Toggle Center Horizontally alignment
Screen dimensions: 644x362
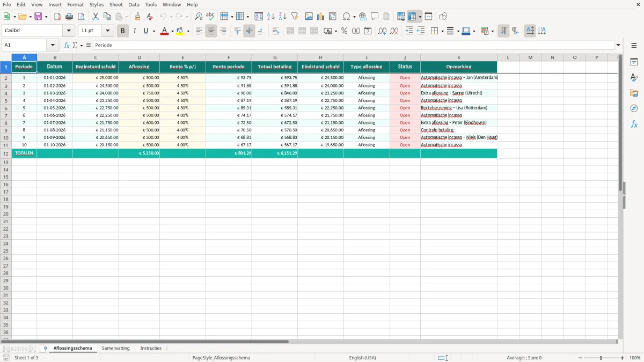pos(211,31)
